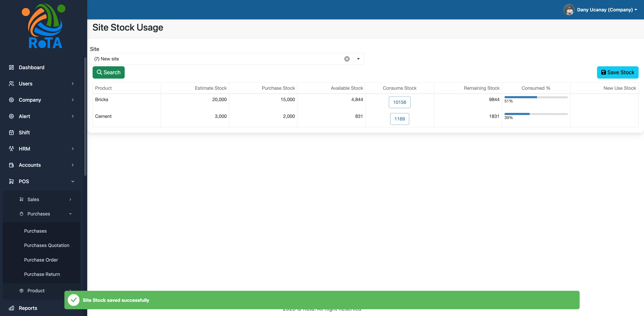This screenshot has height=316, width=644.
Task: Open the Purchases Quotation menu item
Action: click(47, 245)
